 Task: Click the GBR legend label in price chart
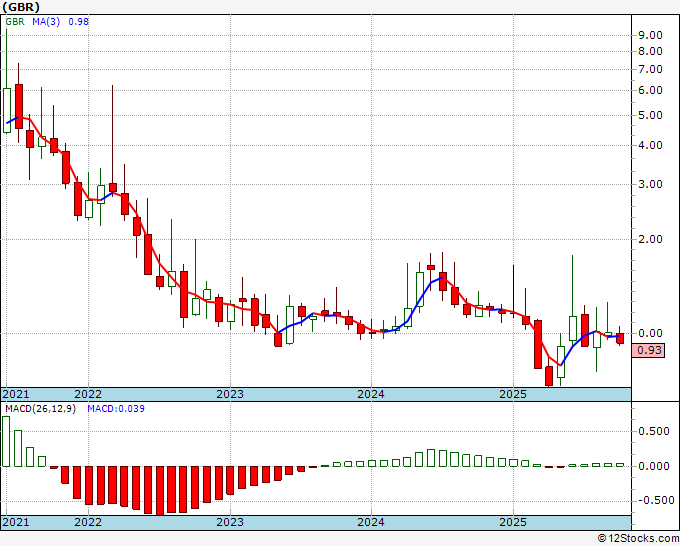pos(15,22)
